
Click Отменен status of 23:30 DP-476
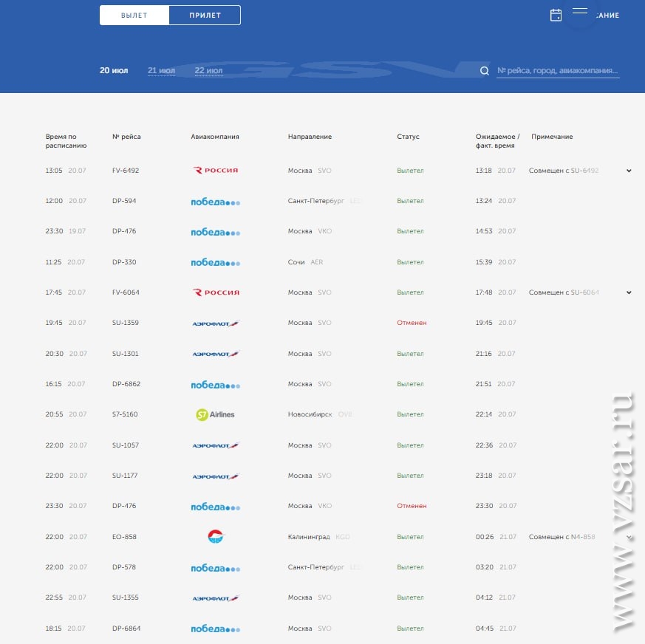click(412, 506)
